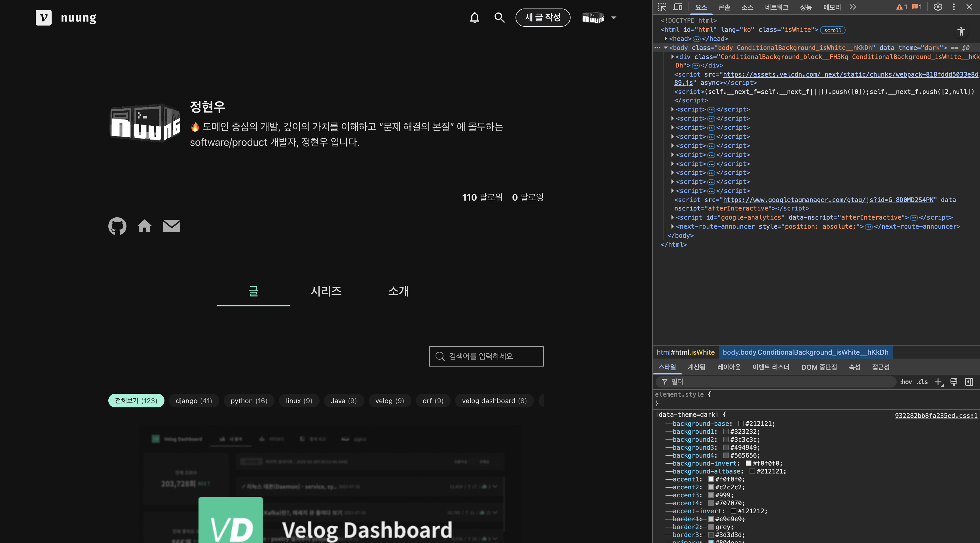This screenshot has width=980, height=543.
Task: Toggle the device toolbar icon
Action: tap(678, 7)
